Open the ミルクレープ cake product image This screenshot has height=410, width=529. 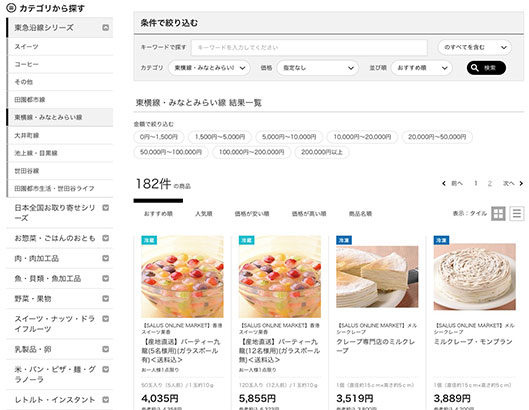377,277
